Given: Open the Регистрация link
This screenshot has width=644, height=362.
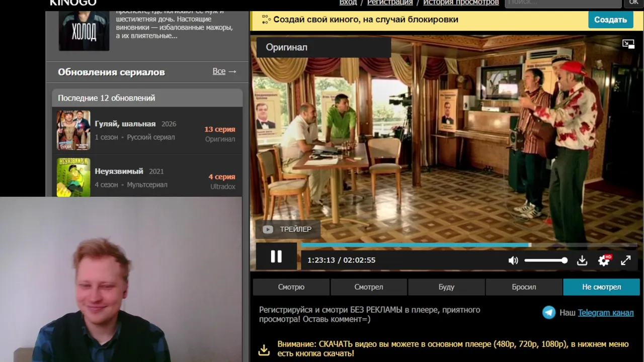Looking at the screenshot, I should point(390,3).
